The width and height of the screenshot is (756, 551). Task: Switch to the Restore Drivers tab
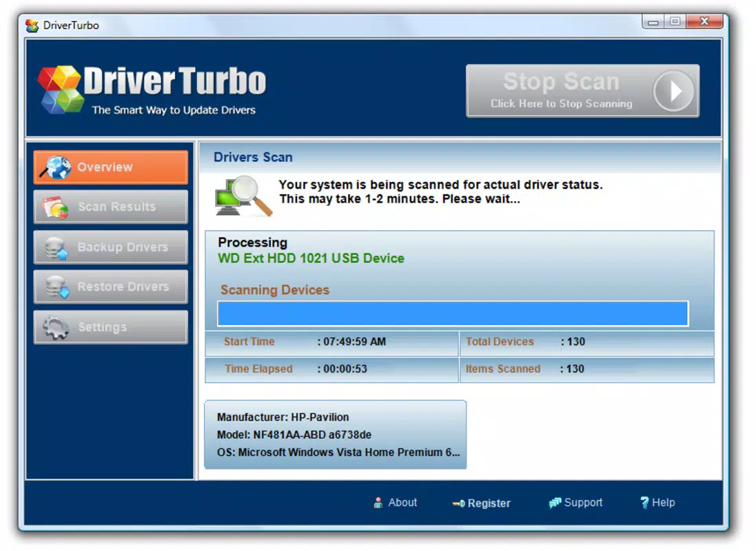pyautogui.click(x=111, y=287)
